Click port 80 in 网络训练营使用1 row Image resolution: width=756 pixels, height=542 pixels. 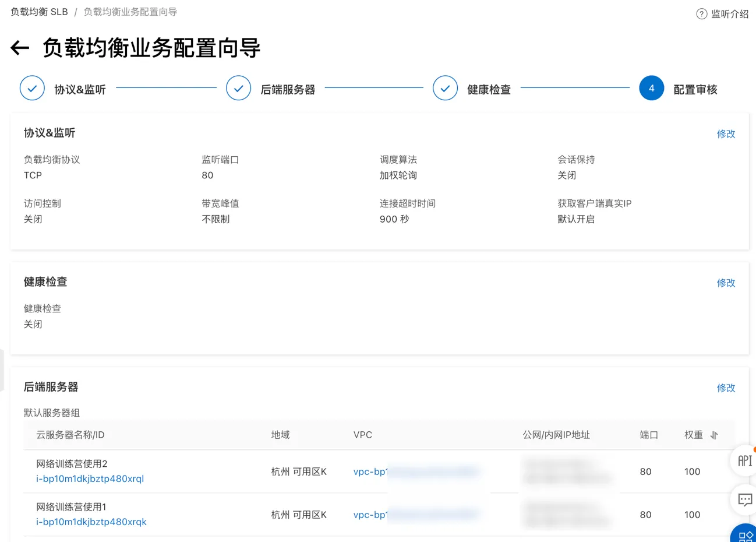click(645, 515)
